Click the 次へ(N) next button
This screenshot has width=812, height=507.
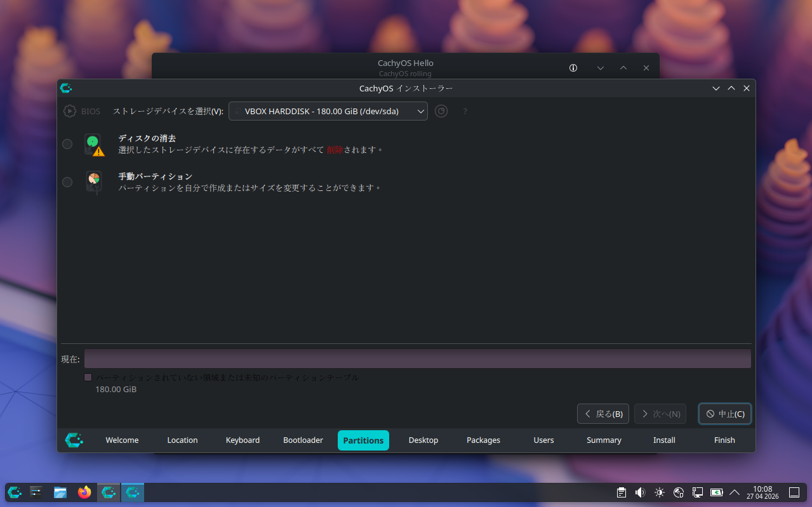660,414
